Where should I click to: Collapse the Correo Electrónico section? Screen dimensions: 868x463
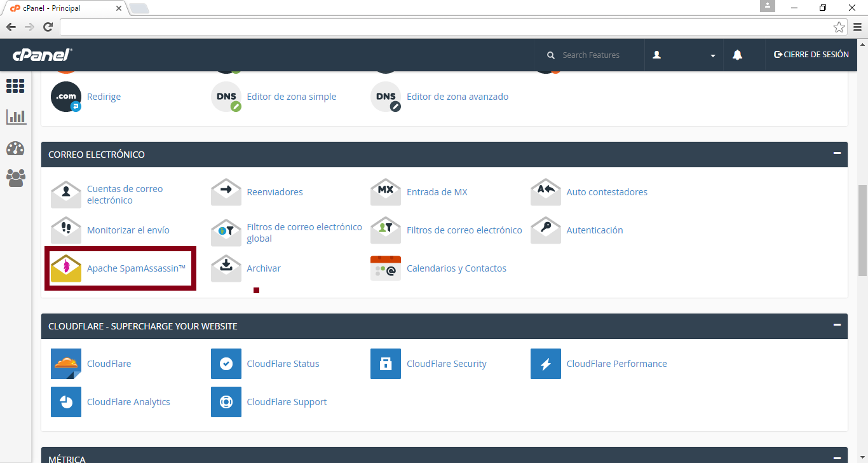point(837,154)
